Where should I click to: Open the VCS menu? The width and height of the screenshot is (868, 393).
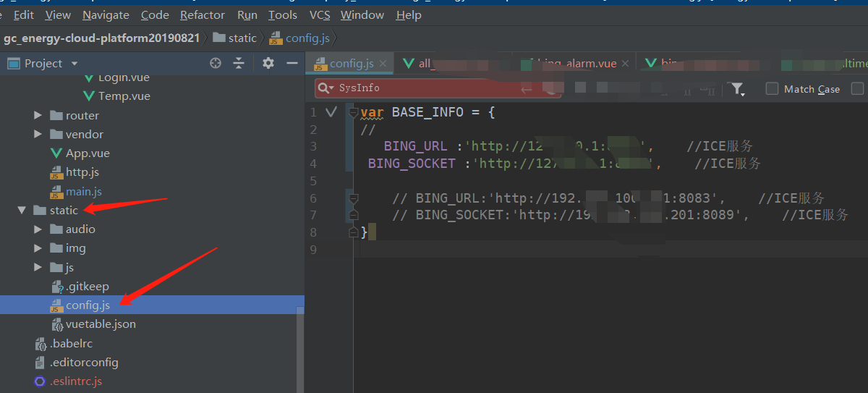pyautogui.click(x=320, y=14)
